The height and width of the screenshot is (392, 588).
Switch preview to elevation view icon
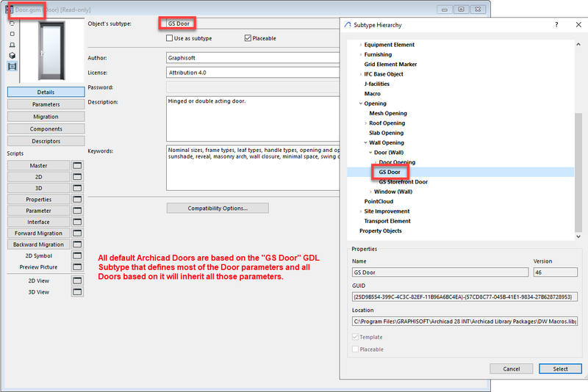coord(12,45)
